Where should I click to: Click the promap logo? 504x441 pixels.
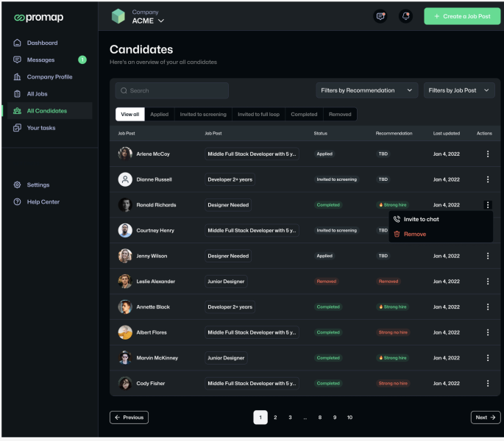(x=38, y=18)
